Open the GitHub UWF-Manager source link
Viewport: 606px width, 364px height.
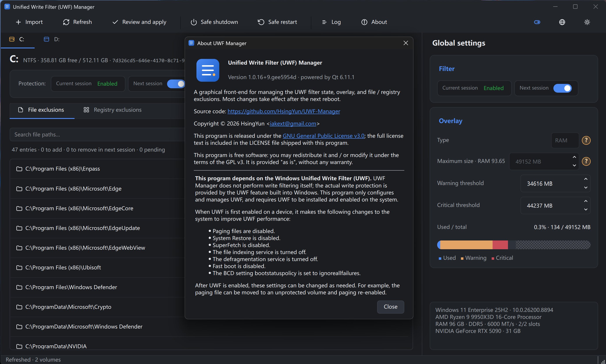[284, 111]
